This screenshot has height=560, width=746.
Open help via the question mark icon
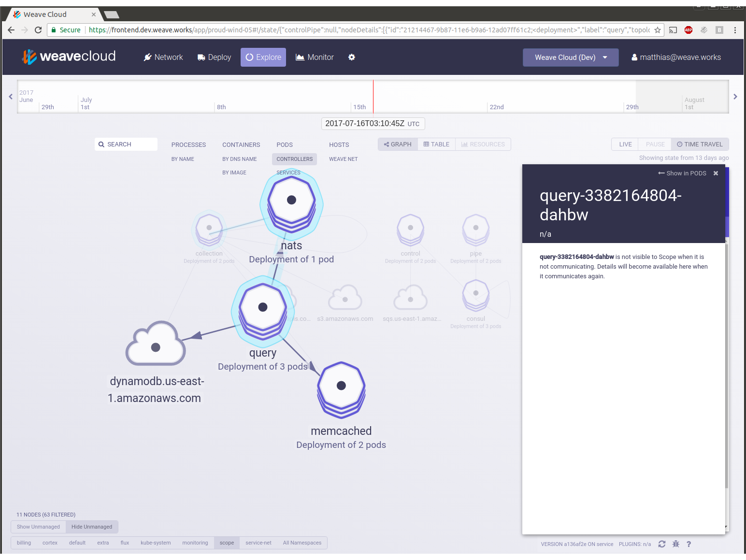click(x=689, y=544)
